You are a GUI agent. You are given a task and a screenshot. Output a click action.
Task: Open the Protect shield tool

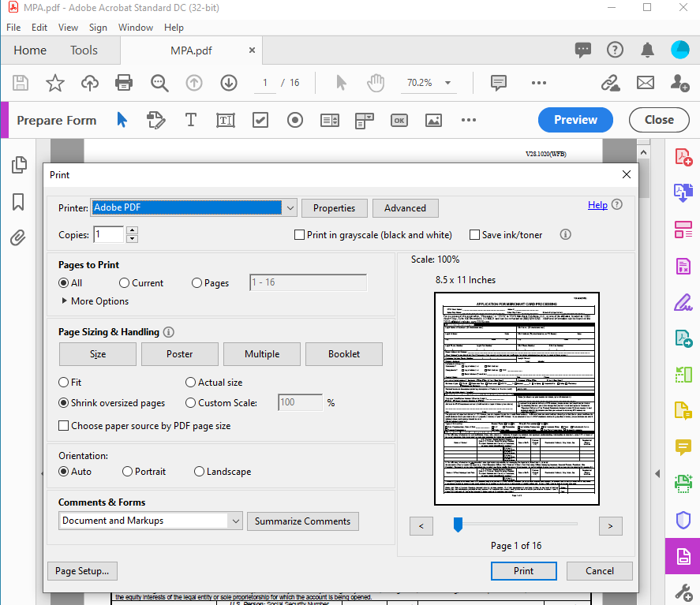pyautogui.click(x=683, y=520)
